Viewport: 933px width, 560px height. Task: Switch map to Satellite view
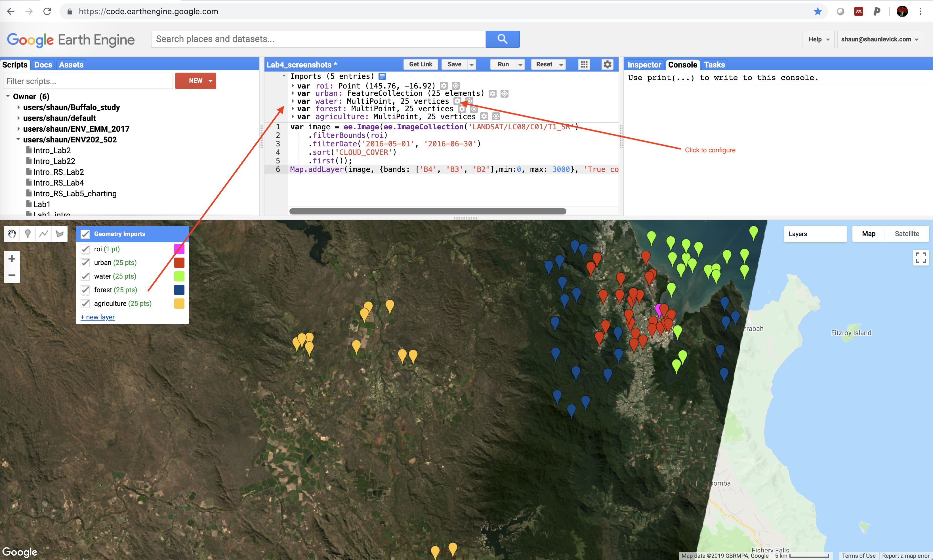pos(907,234)
